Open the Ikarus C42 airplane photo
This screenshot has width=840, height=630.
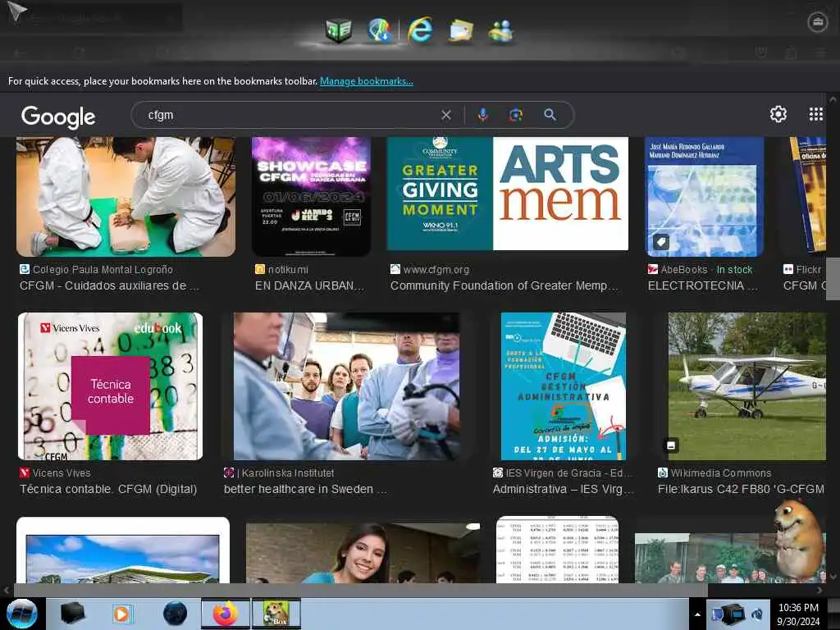(746, 386)
